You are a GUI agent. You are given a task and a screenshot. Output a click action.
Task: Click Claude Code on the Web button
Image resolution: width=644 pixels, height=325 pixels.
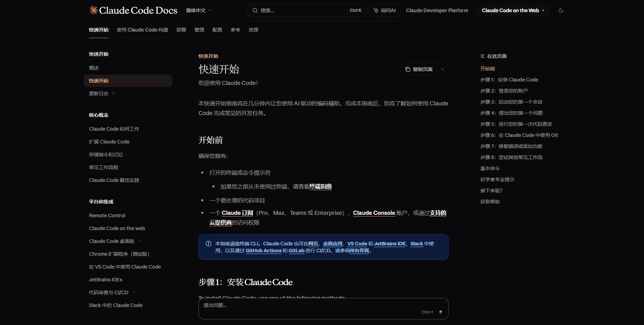pos(513,10)
